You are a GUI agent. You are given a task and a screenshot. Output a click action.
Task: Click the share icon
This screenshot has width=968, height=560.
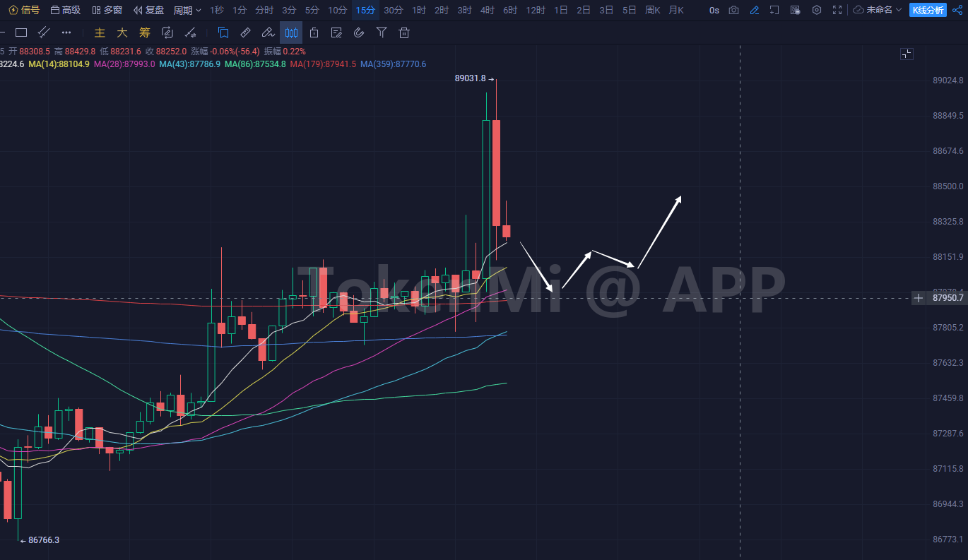click(957, 10)
